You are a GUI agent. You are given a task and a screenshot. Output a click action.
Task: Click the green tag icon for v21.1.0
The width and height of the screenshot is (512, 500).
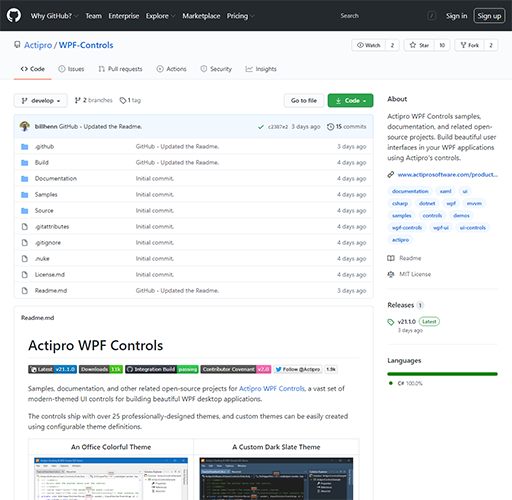coord(391,322)
